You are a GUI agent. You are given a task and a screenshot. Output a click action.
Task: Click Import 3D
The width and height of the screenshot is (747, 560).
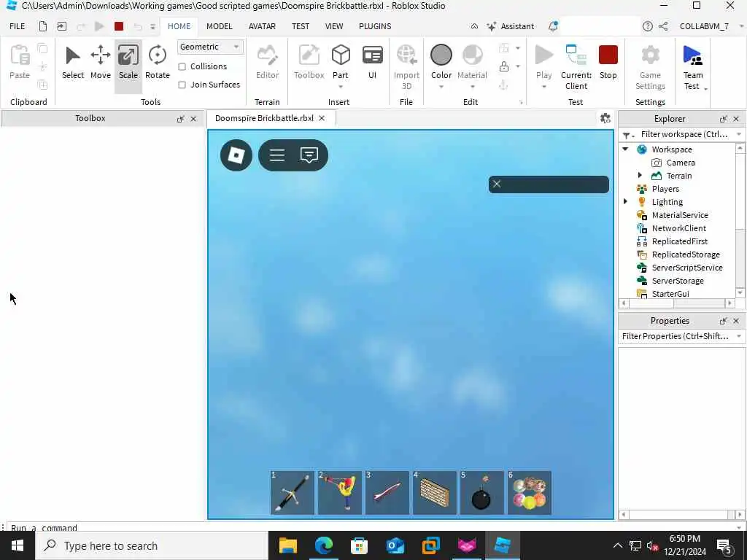(406, 67)
